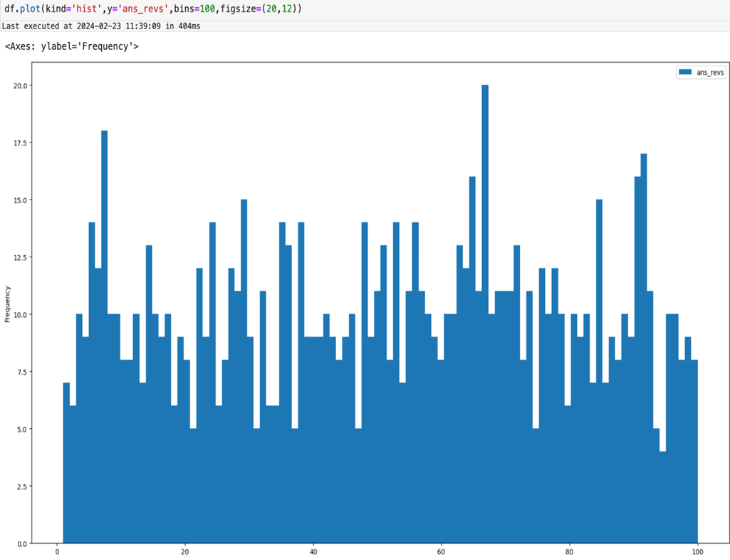730x560 pixels.
Task: Click the 7.5 y-axis tick label
Action: click(x=22, y=372)
